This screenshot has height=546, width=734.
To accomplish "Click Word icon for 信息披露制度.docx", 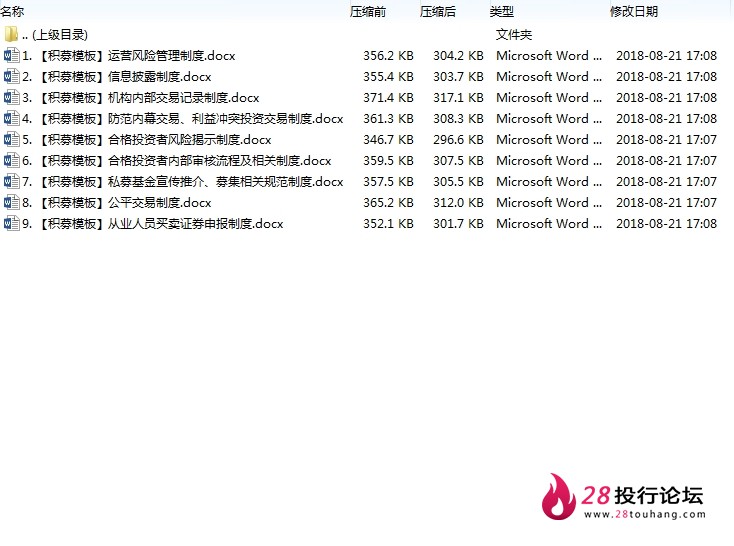I will point(12,77).
